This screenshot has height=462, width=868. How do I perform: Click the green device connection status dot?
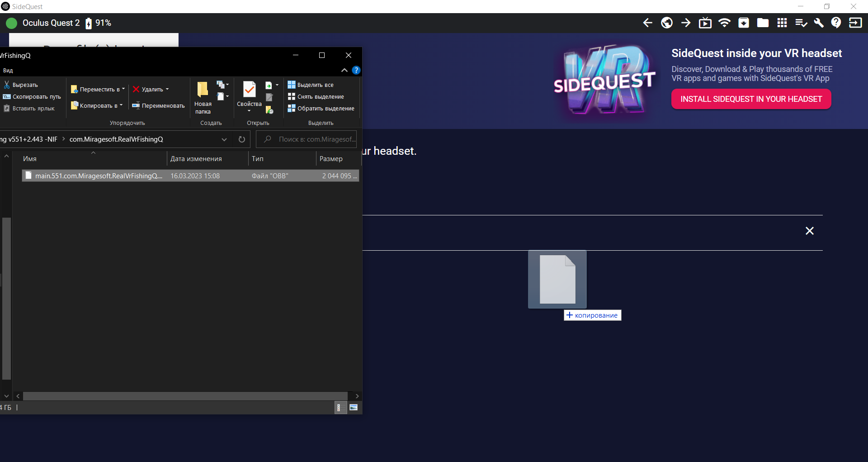11,23
